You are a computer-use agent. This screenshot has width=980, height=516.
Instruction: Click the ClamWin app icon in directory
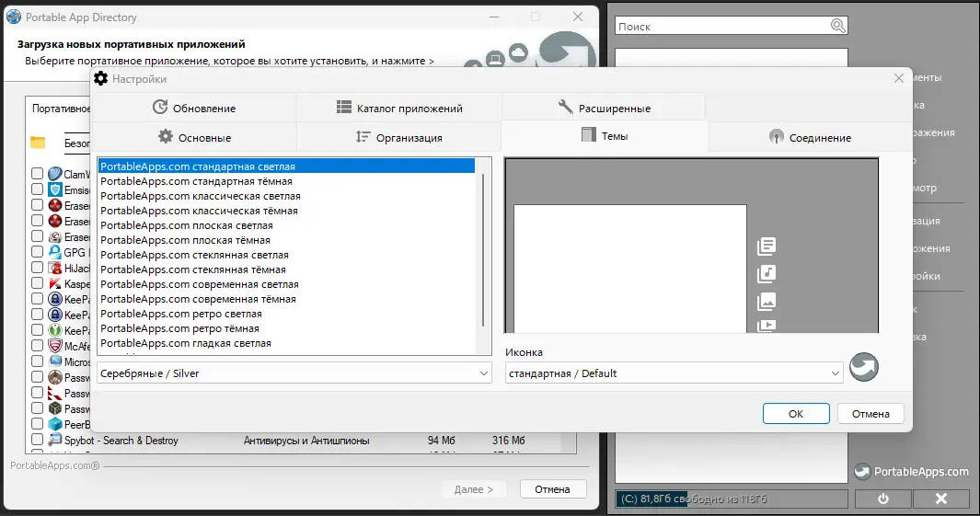(x=55, y=174)
